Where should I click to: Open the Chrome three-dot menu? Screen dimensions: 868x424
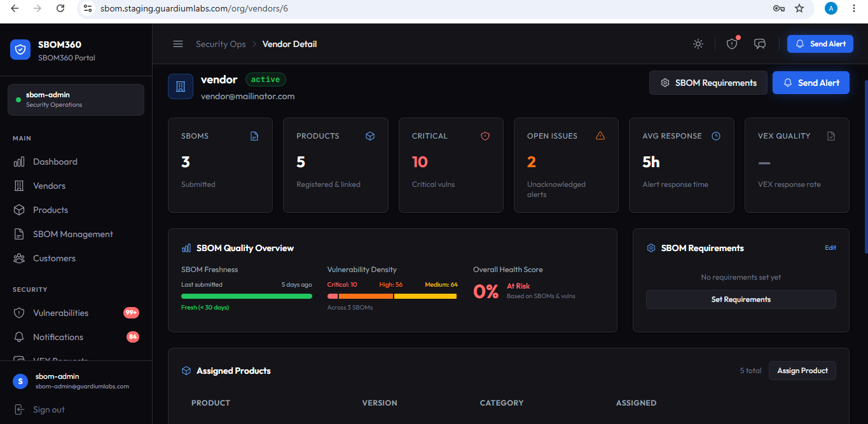(x=855, y=8)
